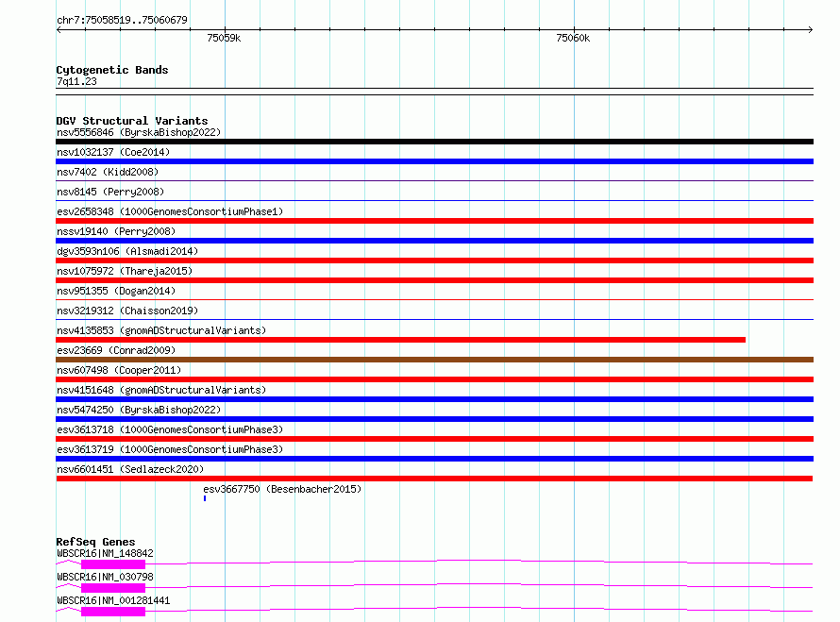Viewport: 840px width, 622px height.
Task: Click the blue esv3613719 variant bar
Action: (434, 459)
